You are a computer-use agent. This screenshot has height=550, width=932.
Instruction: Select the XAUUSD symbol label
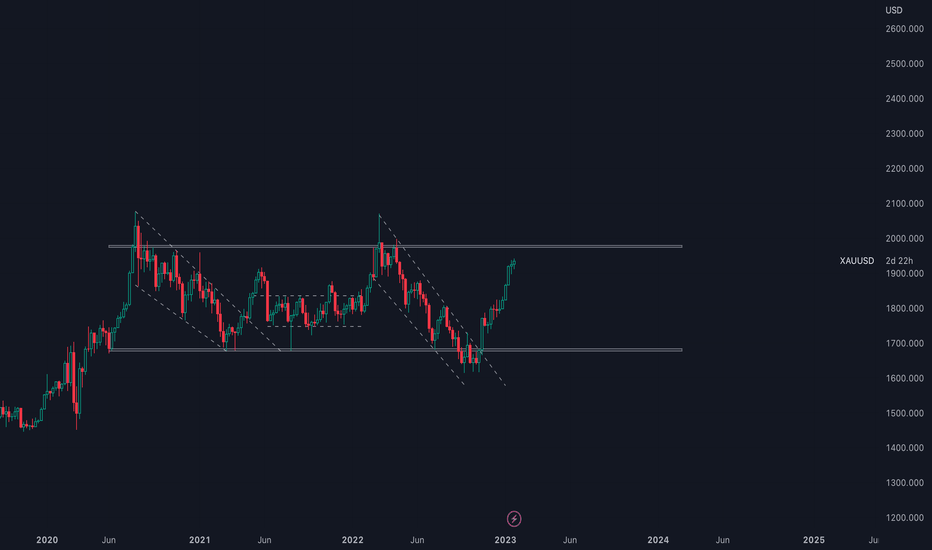coord(857,261)
